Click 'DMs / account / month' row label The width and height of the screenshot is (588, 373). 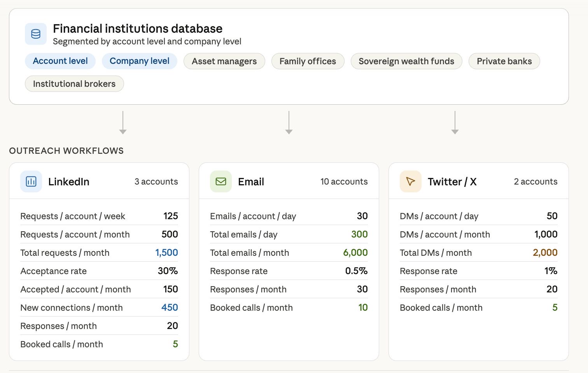click(x=445, y=234)
